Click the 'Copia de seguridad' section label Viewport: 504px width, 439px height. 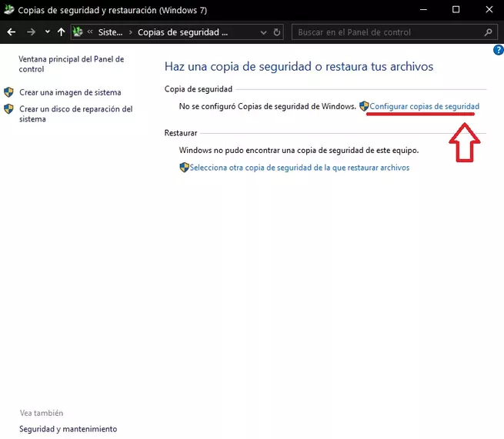[199, 89]
